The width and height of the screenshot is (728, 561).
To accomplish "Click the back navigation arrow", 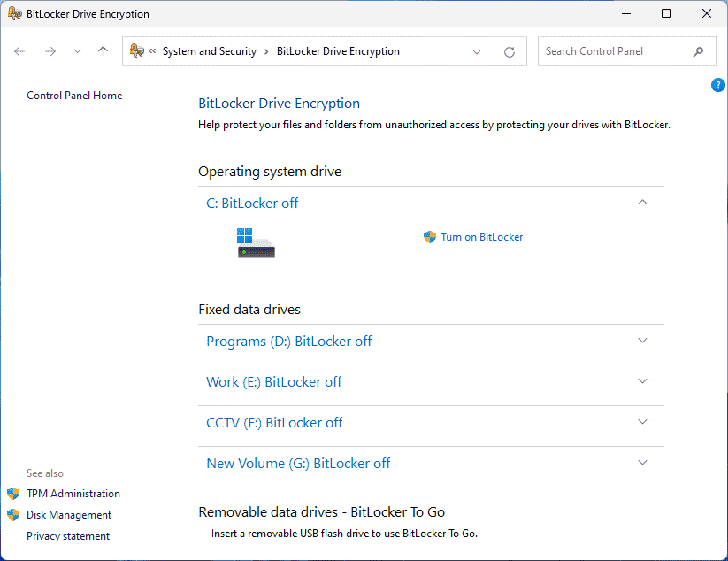I will point(19,51).
